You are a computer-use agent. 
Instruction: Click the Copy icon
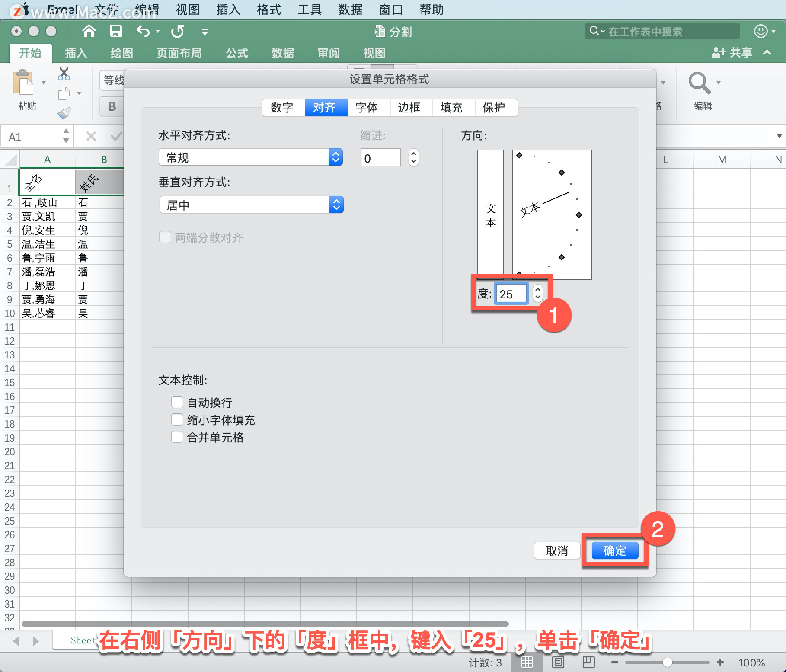coord(64,93)
